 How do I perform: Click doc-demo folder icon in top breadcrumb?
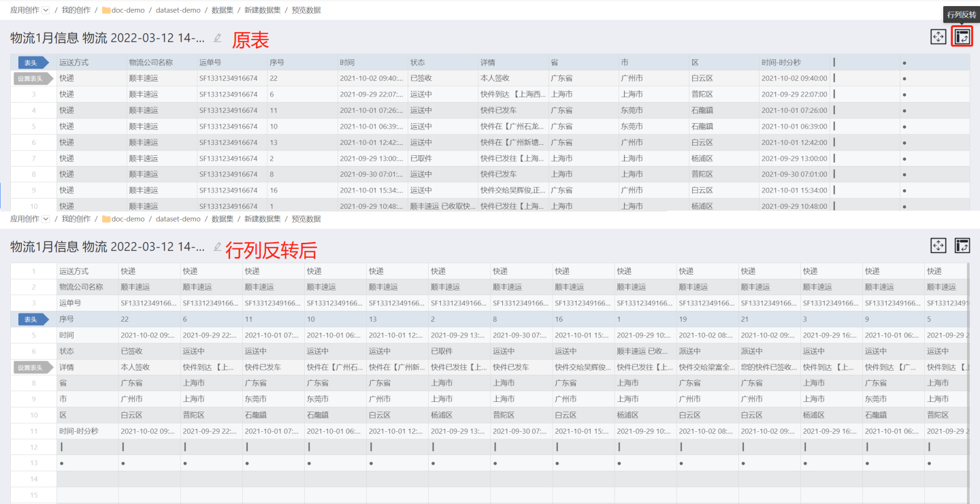(x=106, y=10)
